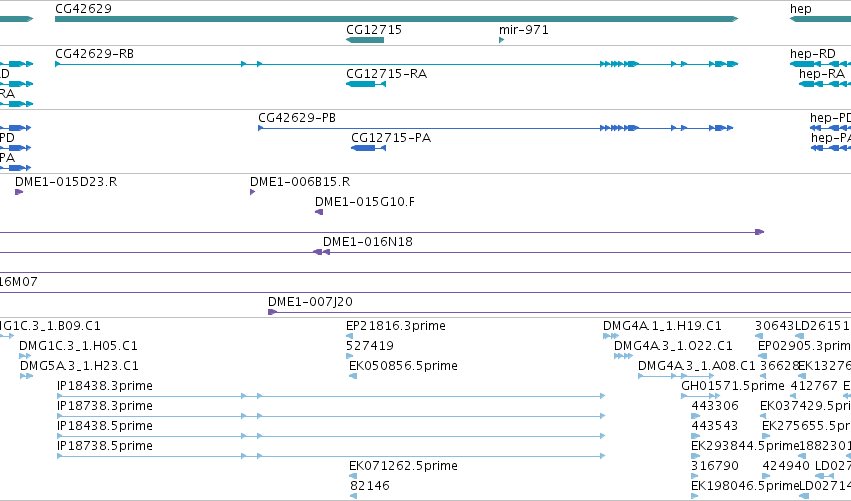851x501 pixels.
Task: Click the CG42629-PB protein feature label
Action: (297, 118)
